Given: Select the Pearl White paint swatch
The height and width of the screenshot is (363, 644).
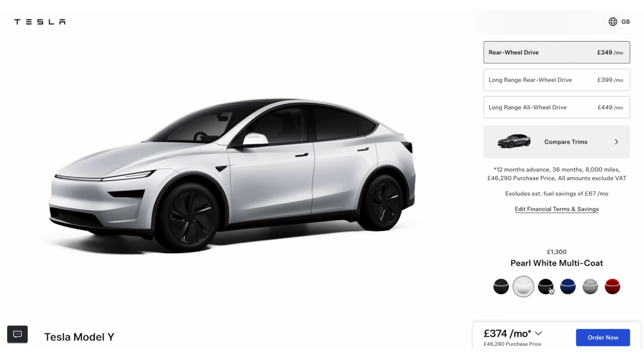Looking at the screenshot, I should click(x=524, y=287).
